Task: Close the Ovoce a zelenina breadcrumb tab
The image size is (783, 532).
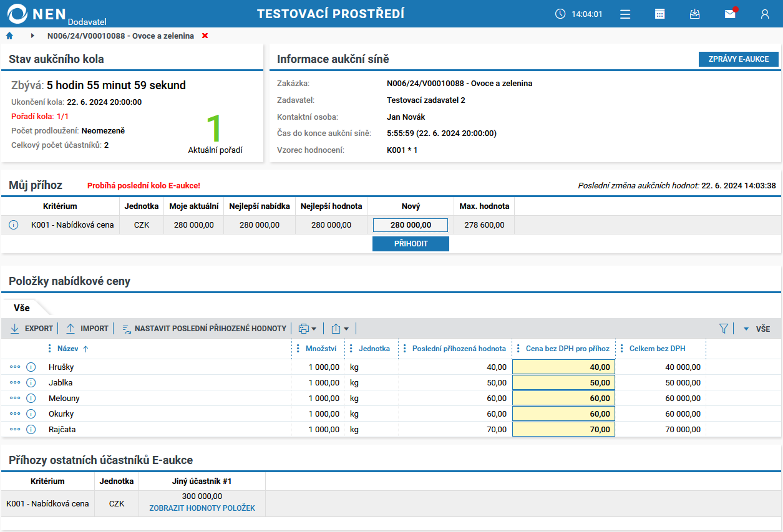Action: (x=205, y=36)
